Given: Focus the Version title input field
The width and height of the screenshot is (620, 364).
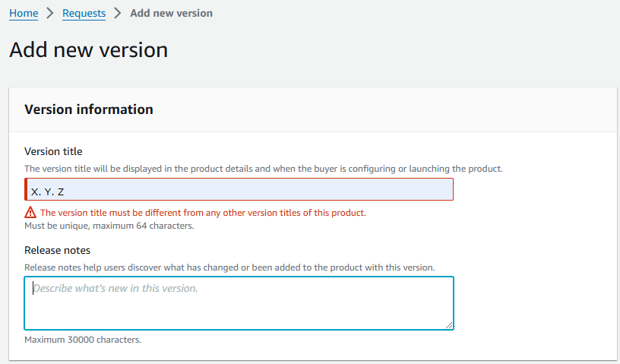Looking at the screenshot, I should click(x=239, y=190).
